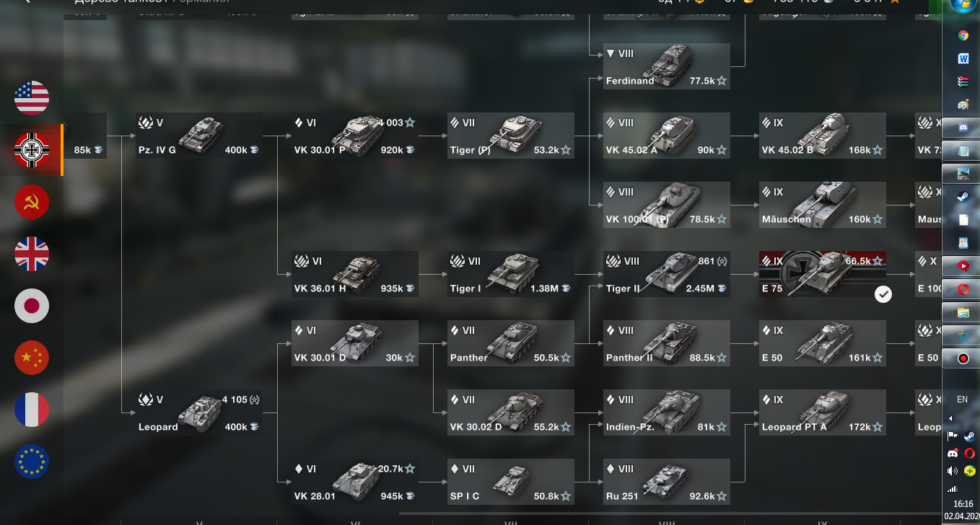Click the Panther 50.5k research cost
The image size is (980, 525).
(552, 358)
